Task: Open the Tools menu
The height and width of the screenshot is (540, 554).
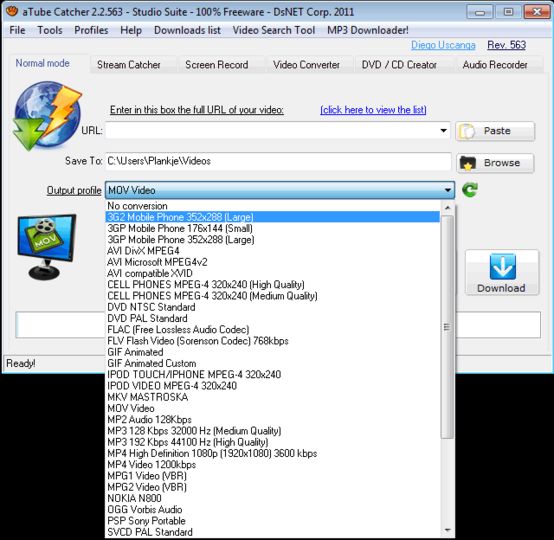Action: pyautogui.click(x=50, y=30)
